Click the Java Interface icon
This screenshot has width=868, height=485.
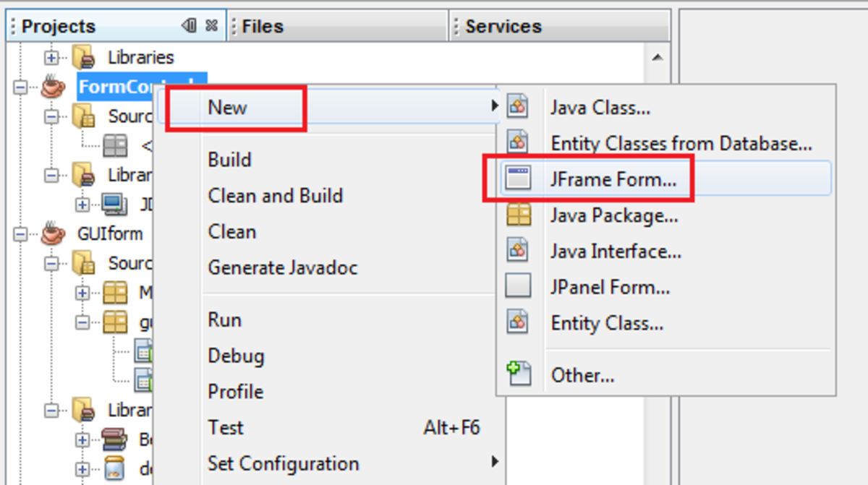(518, 251)
